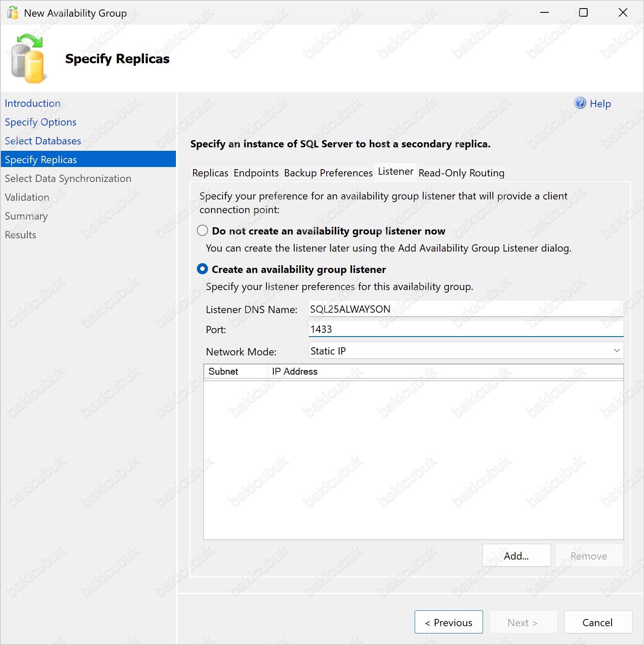Click the Add... button
This screenshot has height=645, width=644.
tap(516, 556)
